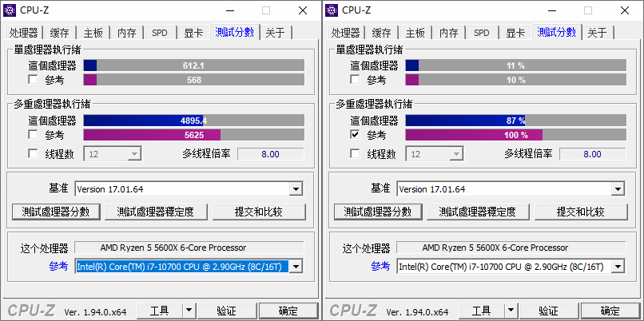This screenshot has height=321, width=644.
Task: Click 工具 button in left window
Action: [159, 311]
